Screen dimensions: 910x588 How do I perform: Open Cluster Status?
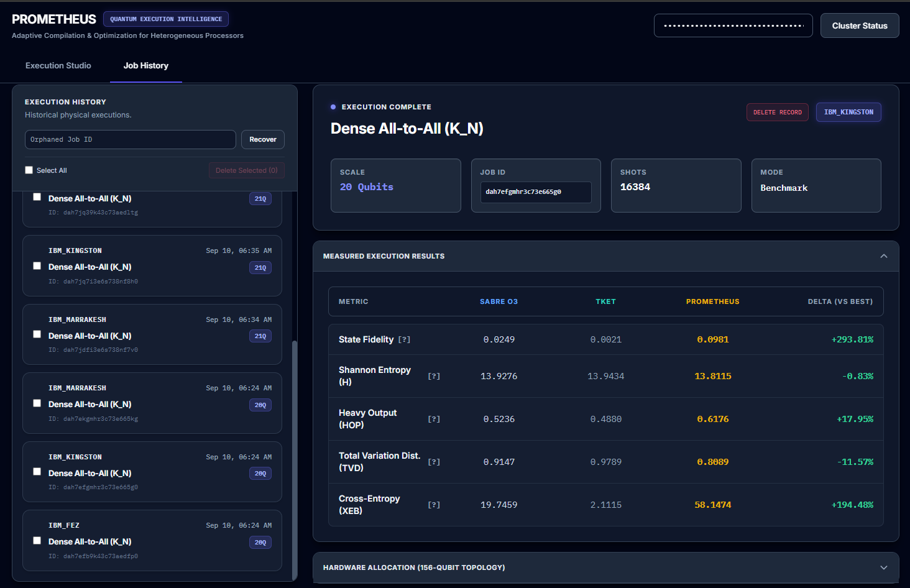860,25
